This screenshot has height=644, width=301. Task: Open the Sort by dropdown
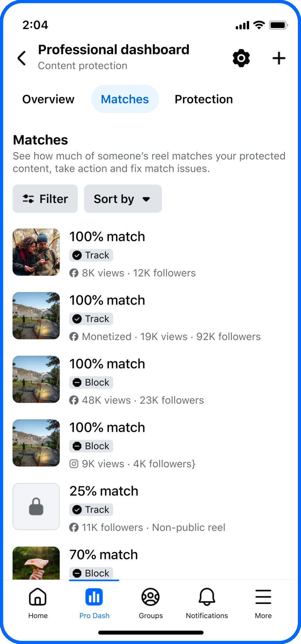(123, 199)
